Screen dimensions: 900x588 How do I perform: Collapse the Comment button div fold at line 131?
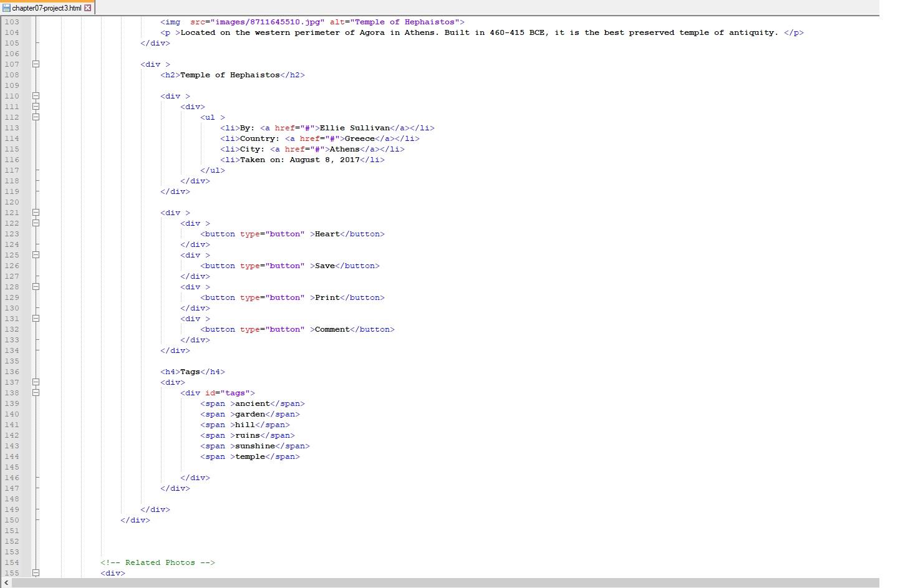pos(36,319)
